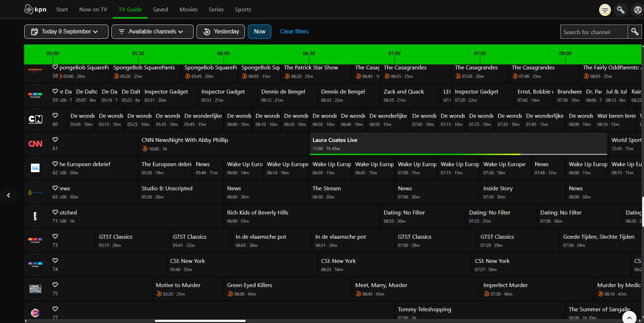Viewport: 644px width, 323px height.
Task: Focus the Search for channel field
Action: coord(593,32)
